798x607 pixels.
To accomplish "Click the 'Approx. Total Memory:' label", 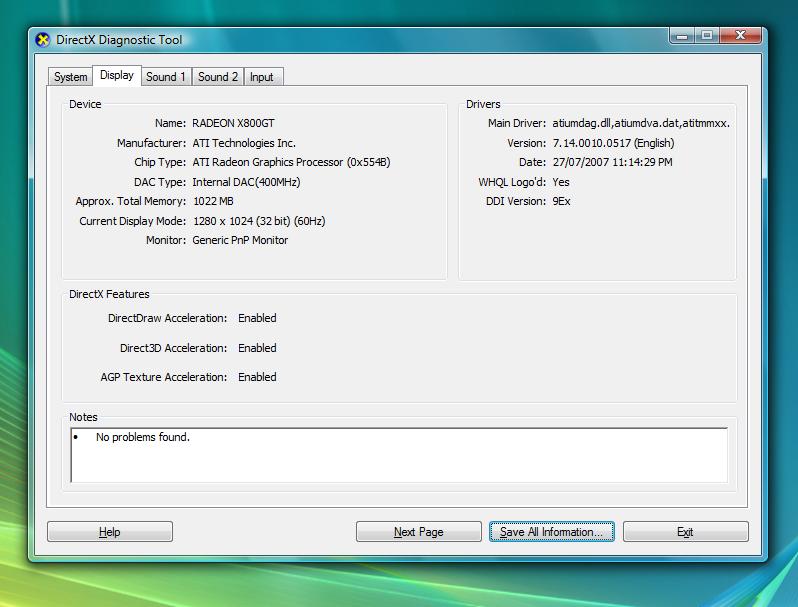I will [x=131, y=201].
